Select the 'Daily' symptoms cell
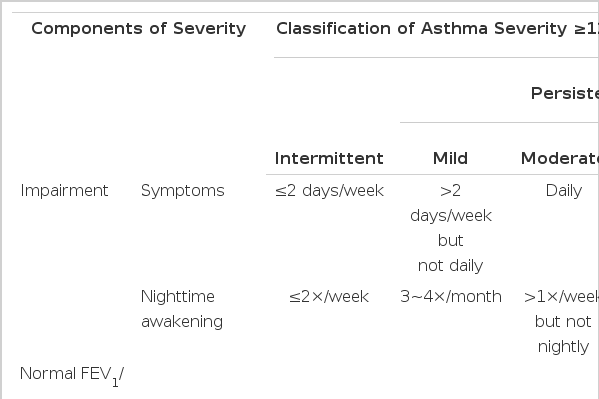Viewport: 599px width, 399px height. click(564, 190)
